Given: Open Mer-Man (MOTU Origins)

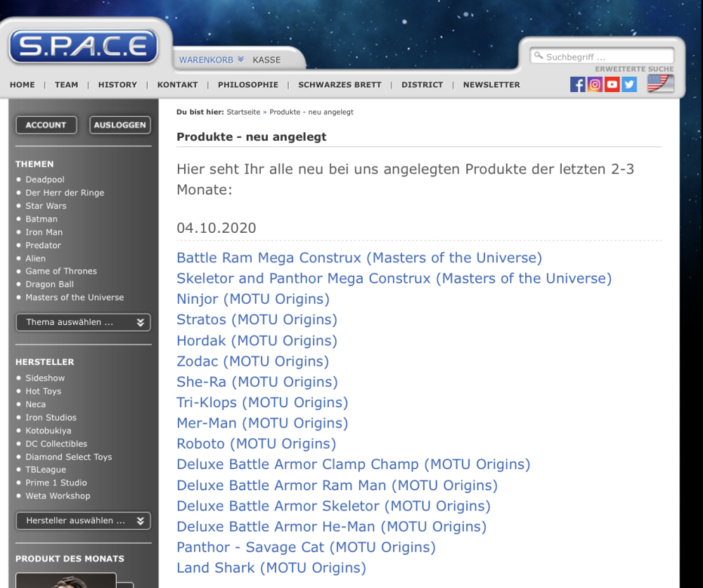Looking at the screenshot, I should (x=262, y=423).
